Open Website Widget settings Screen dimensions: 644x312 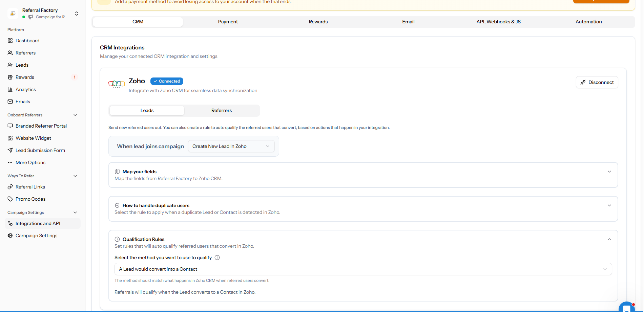click(43, 138)
